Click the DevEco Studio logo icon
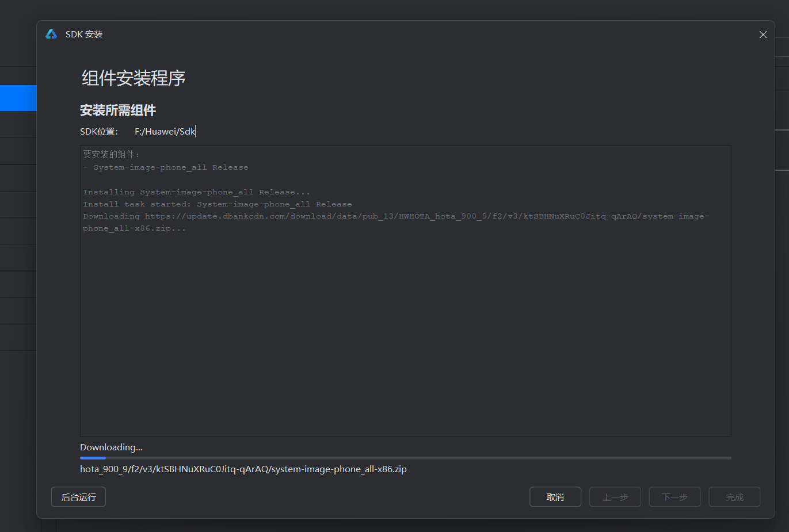Viewport: 789px width, 532px height. (x=51, y=35)
